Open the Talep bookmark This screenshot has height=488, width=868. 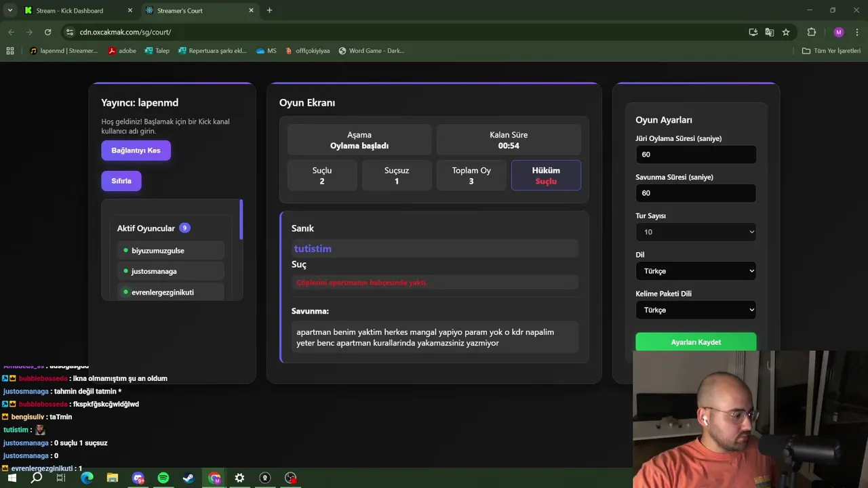point(157,51)
